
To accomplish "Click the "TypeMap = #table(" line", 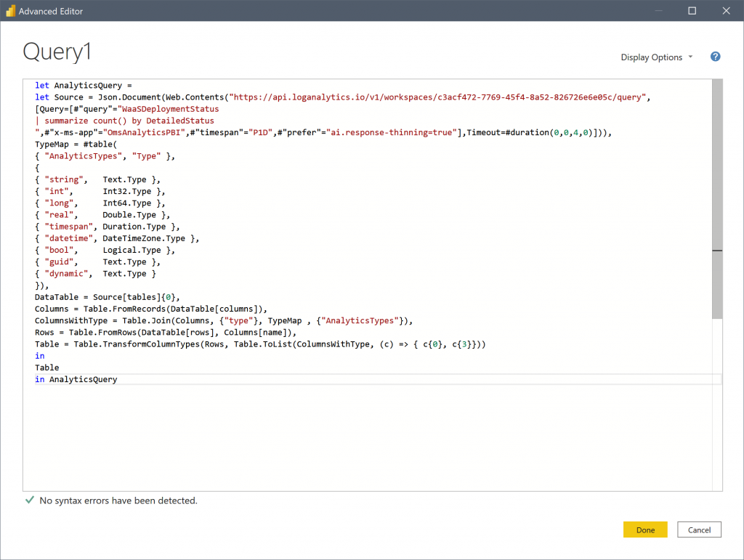I will [x=76, y=144].
